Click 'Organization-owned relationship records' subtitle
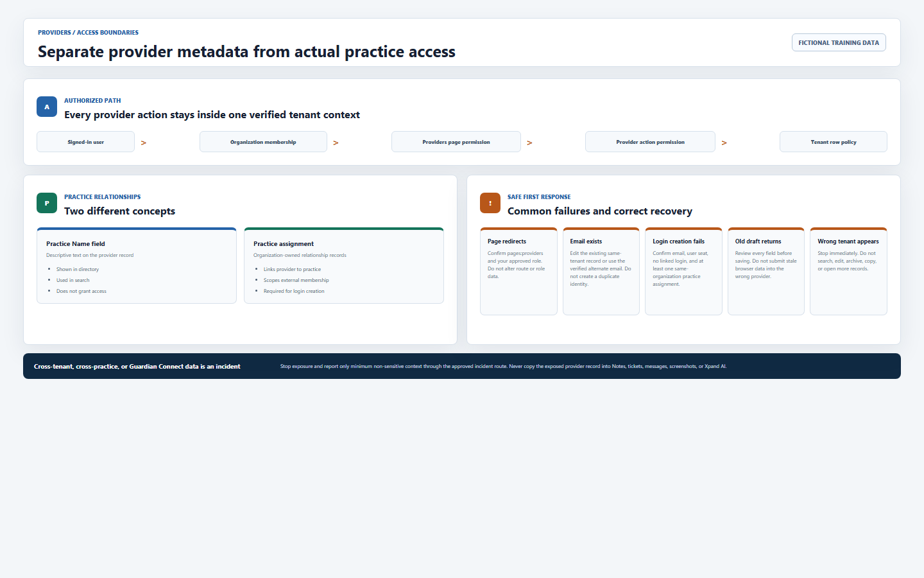 300,255
